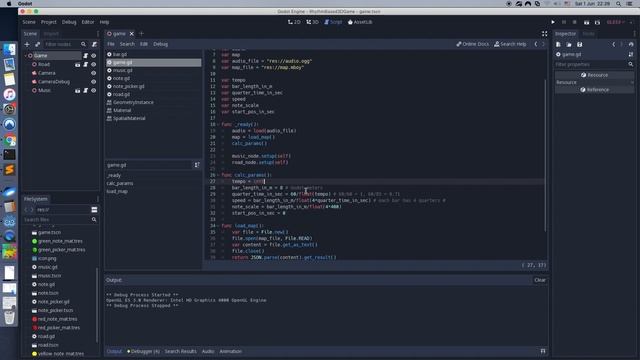Open Road sub-scene in editor icon
The image size is (640, 360).
pyautogui.click(x=78, y=64)
